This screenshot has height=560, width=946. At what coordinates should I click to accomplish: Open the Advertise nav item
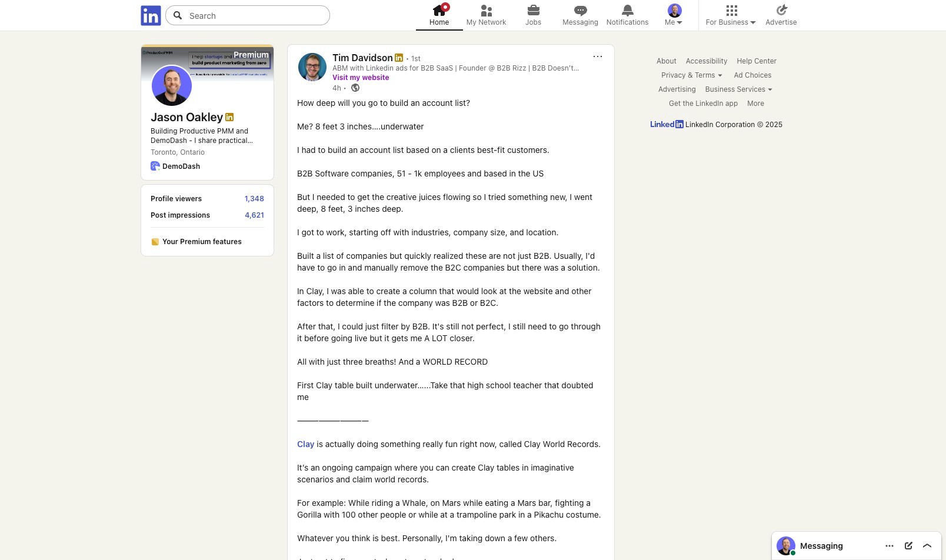[x=781, y=15]
